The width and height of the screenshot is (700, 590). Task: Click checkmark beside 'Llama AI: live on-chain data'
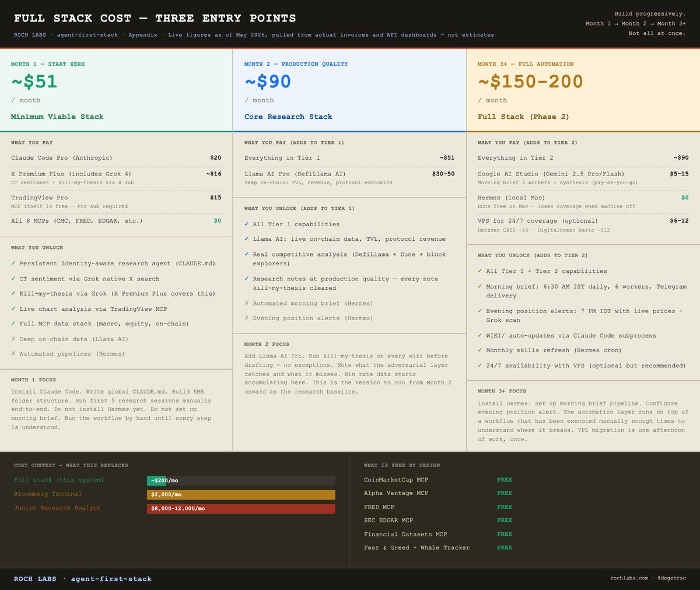[247, 239]
